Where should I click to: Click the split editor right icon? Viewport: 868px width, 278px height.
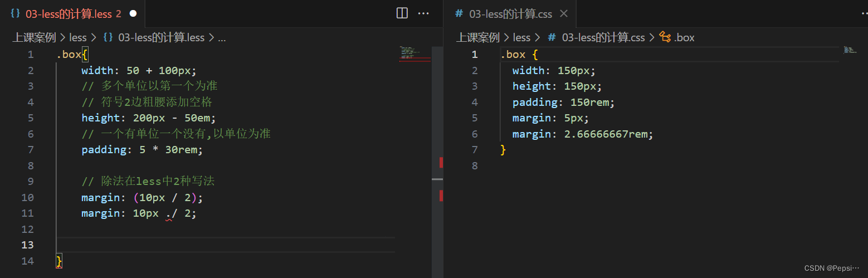point(402,13)
